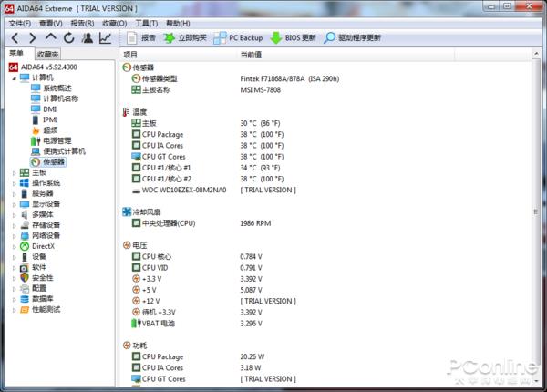
Task: Switch to the 收藏夹 tab
Action: pyautogui.click(x=48, y=54)
